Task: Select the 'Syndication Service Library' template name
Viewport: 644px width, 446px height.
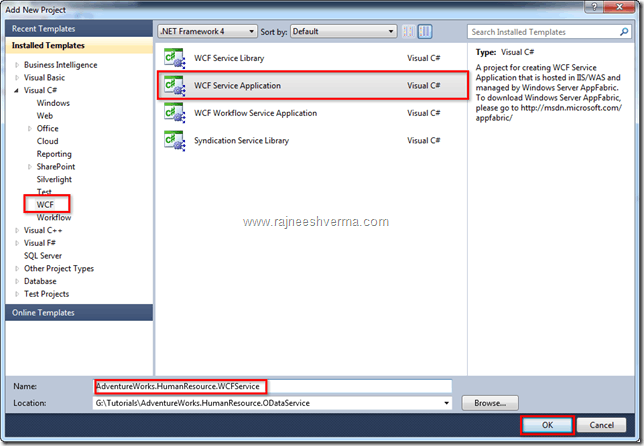Action: pyautogui.click(x=242, y=141)
